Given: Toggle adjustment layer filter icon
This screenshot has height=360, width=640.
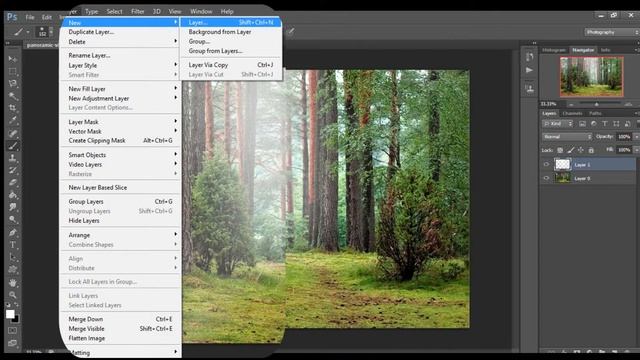Looking at the screenshot, I should [x=593, y=124].
